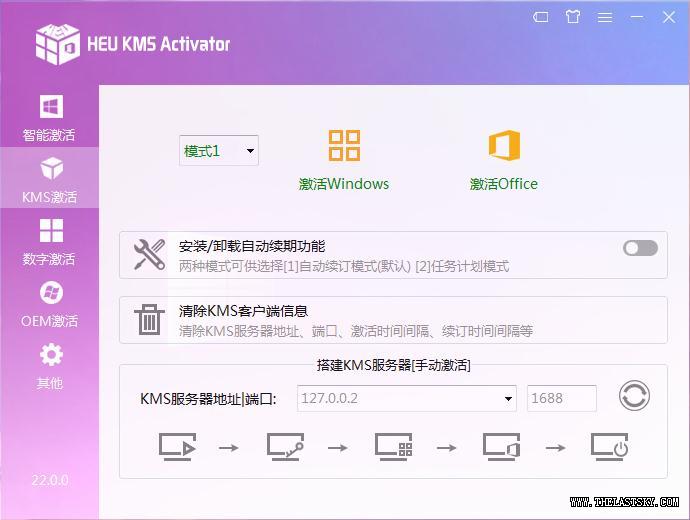
Task: Click the version number 22.0.0
Action: 50,480
